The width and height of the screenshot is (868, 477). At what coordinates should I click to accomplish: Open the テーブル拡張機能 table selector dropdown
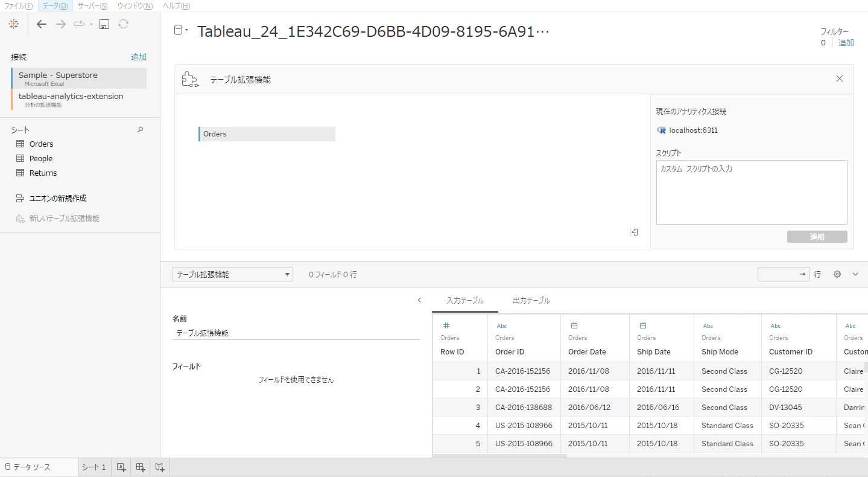click(233, 274)
